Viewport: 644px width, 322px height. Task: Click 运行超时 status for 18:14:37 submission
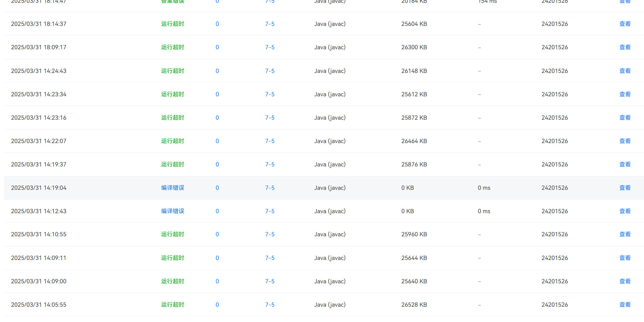tap(172, 24)
